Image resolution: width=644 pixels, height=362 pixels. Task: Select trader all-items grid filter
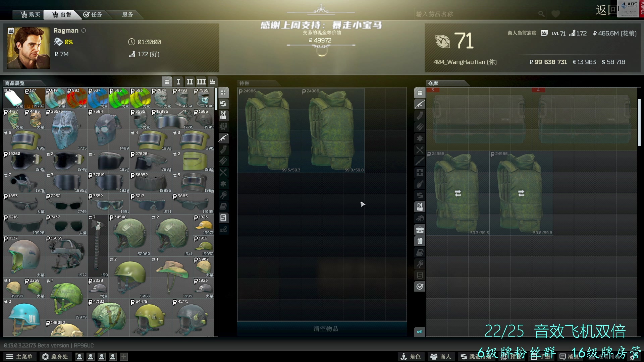click(x=223, y=93)
